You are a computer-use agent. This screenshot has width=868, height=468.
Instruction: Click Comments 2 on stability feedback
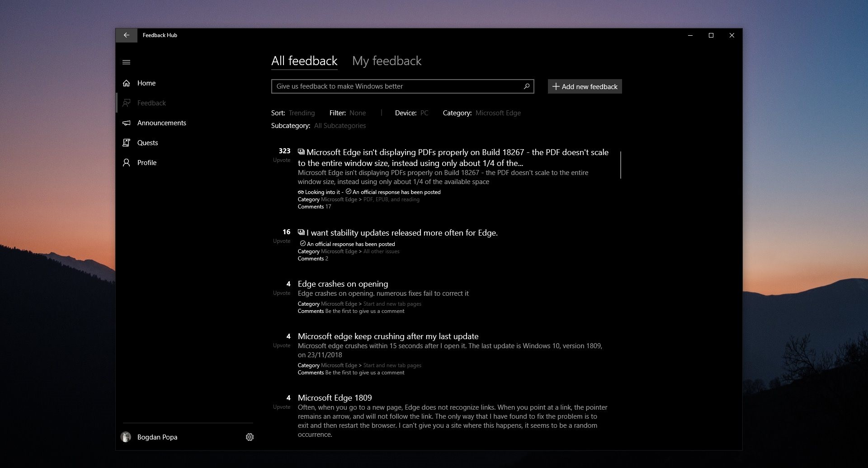313,259
